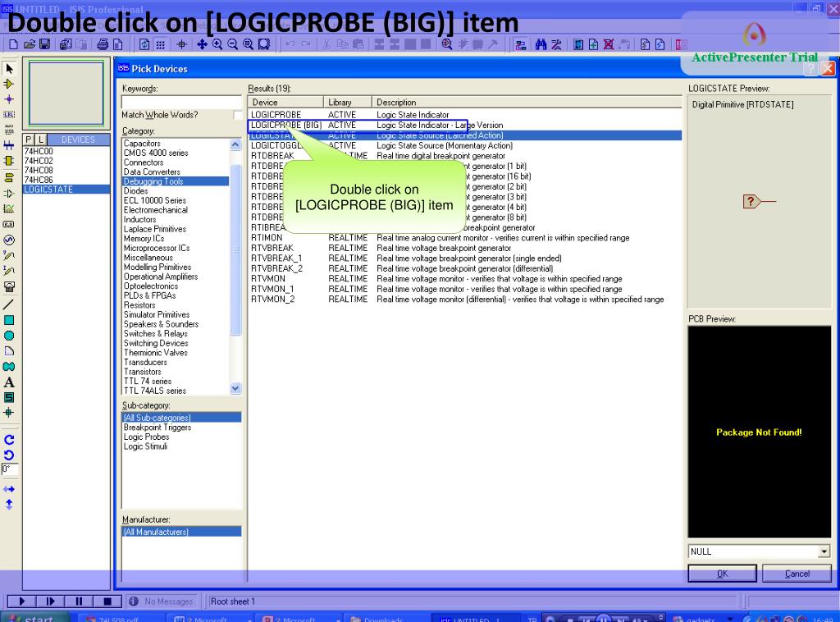Select 74HC86 in the Devices list

[39, 180]
